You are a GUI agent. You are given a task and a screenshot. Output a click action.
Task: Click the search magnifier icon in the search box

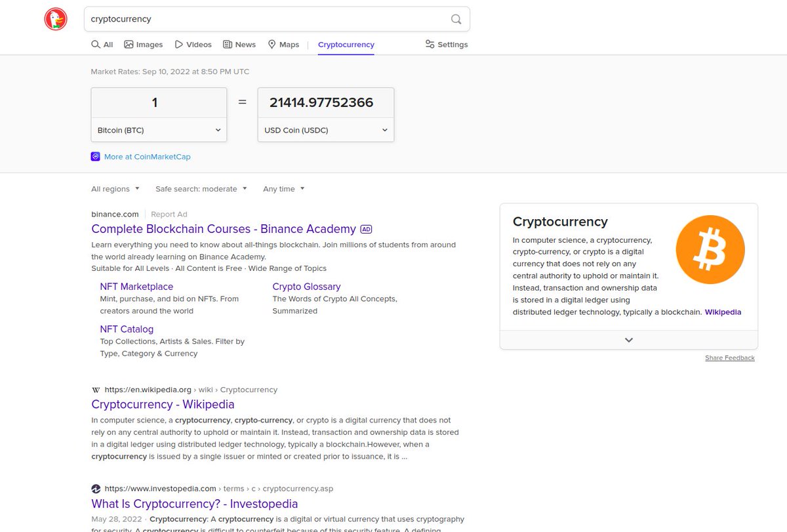click(x=456, y=19)
